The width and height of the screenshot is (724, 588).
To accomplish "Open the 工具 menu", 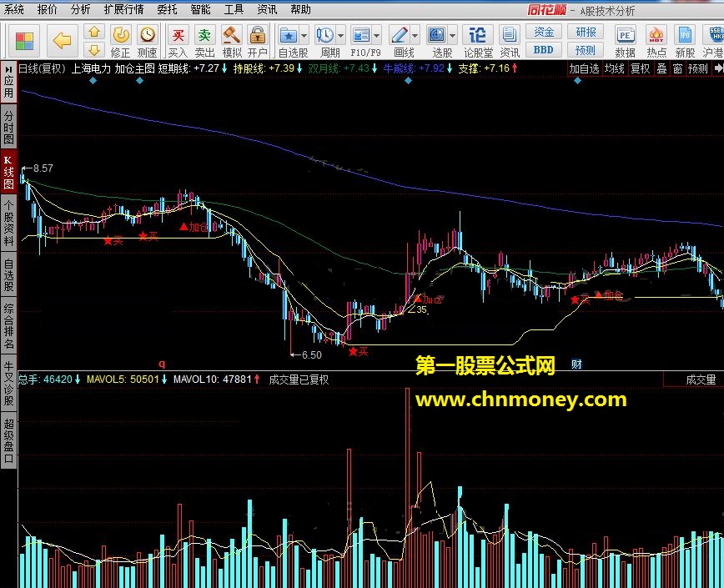I will click(x=234, y=9).
